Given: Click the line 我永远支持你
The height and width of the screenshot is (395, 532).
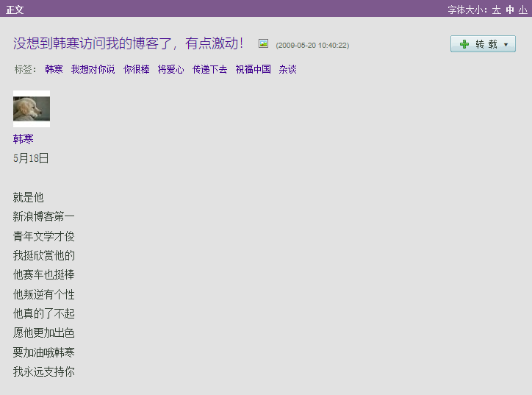Looking at the screenshot, I should click(x=44, y=371).
